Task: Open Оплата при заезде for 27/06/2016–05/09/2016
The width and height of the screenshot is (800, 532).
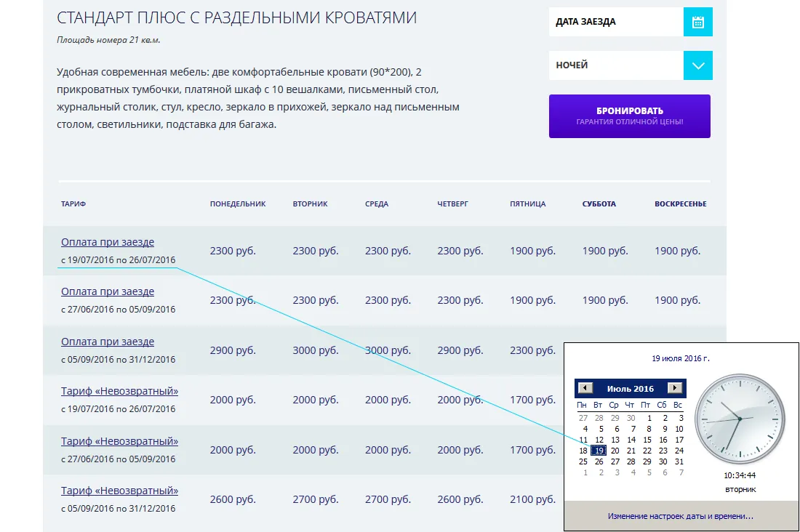Action: tap(108, 291)
